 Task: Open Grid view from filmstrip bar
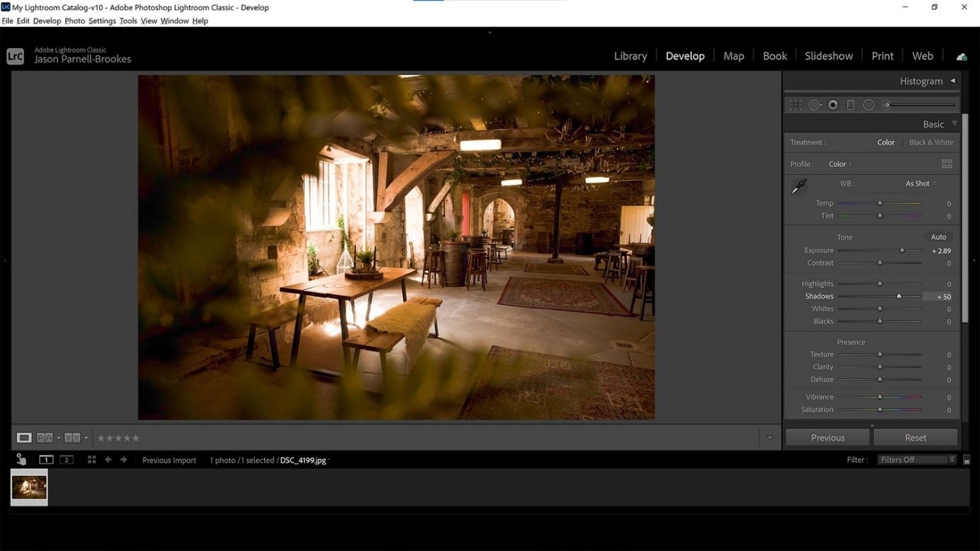92,460
